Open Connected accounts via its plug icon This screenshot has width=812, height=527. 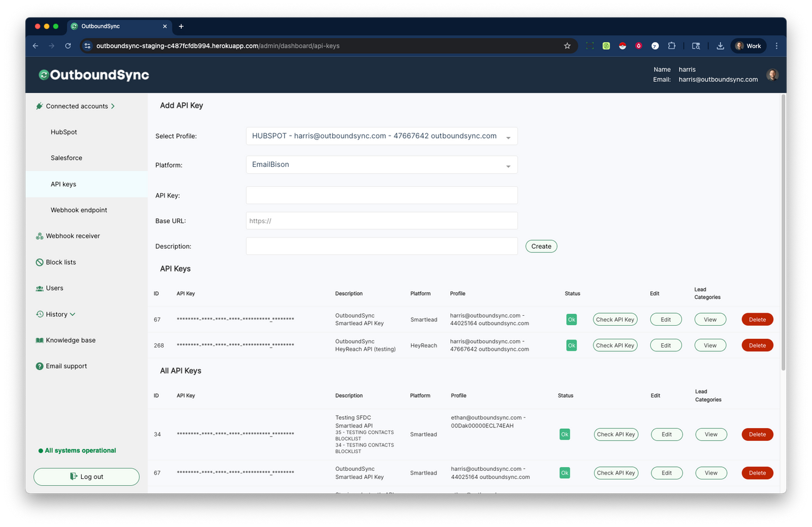point(39,106)
